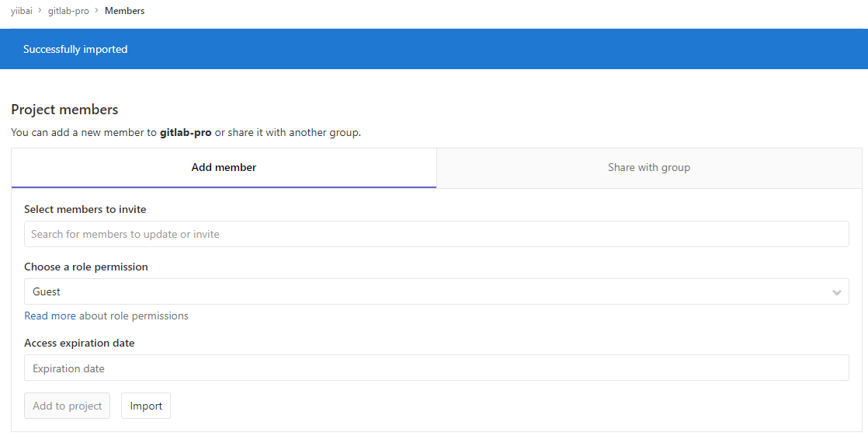Image resolution: width=868 pixels, height=436 pixels.
Task: Click the Choose a role permission label
Action: click(x=86, y=267)
